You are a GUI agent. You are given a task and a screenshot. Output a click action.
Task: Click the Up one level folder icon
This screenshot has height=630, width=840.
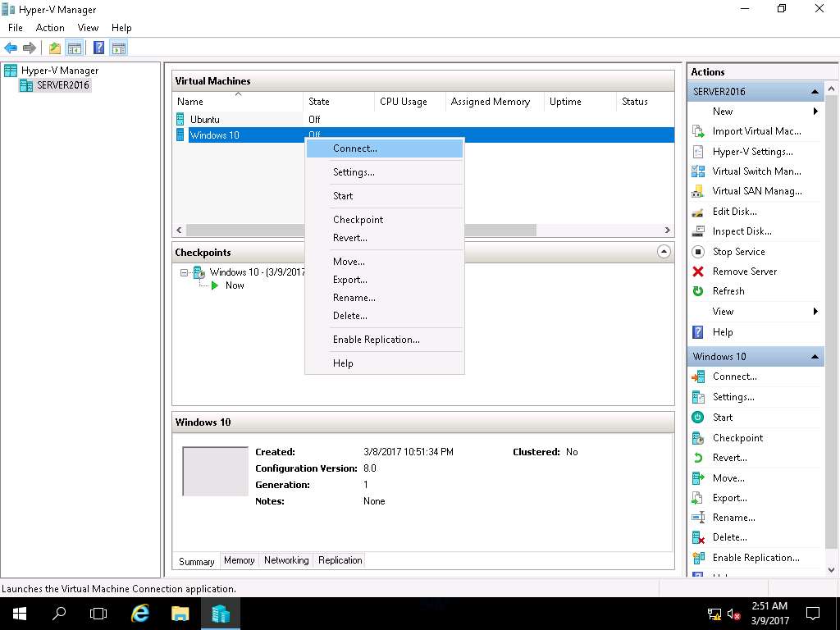point(55,48)
